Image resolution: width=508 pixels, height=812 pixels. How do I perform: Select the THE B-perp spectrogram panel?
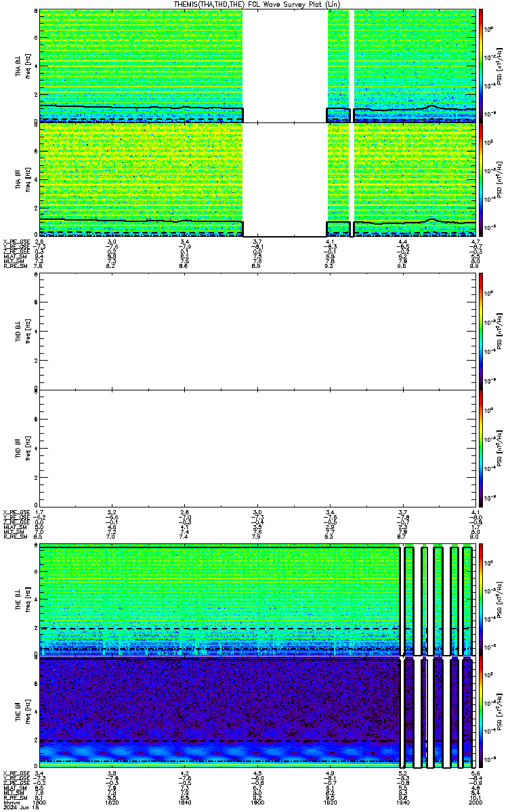click(x=259, y=600)
